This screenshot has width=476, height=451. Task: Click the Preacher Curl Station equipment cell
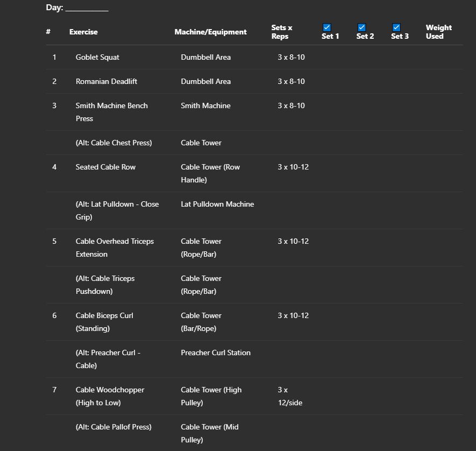click(216, 353)
